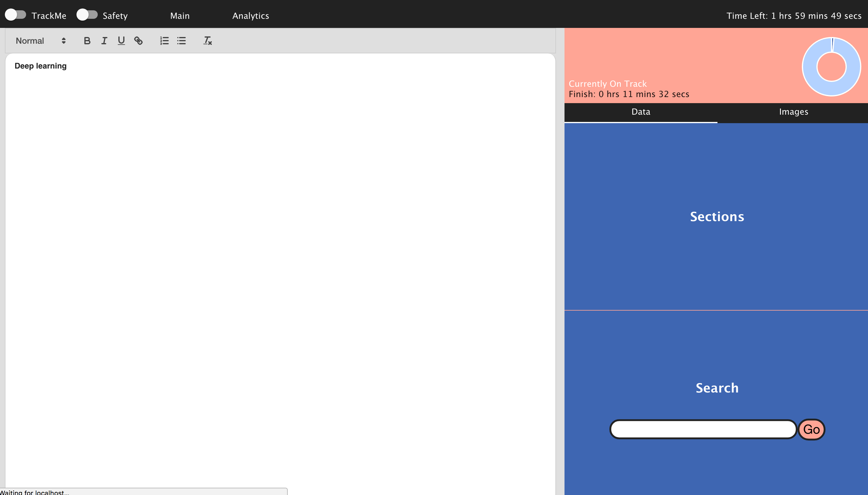The image size is (868, 495).
Task: Clear text formatting
Action: (208, 41)
